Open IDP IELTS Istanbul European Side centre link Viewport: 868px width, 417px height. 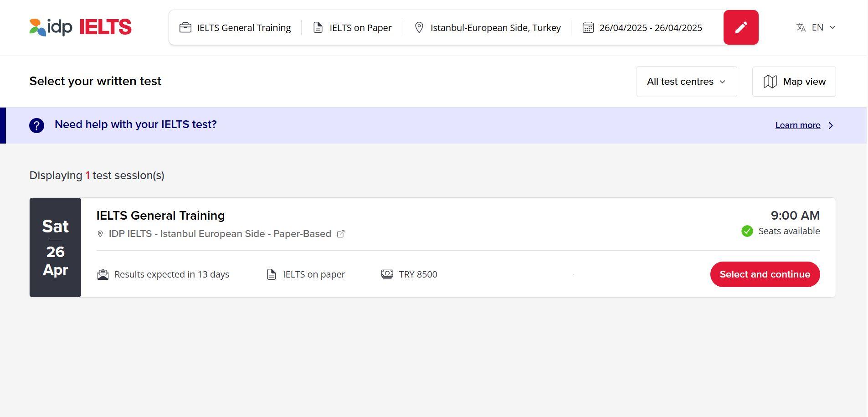pos(220,234)
